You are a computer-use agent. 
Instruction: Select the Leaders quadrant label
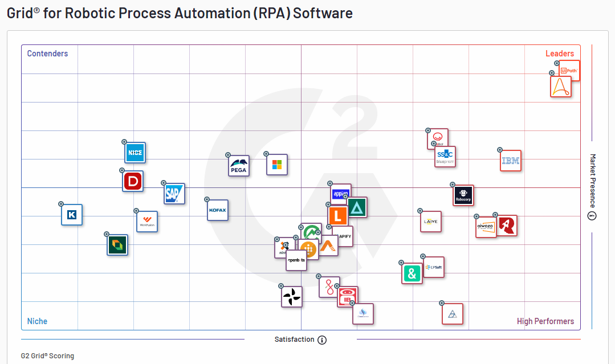560,54
